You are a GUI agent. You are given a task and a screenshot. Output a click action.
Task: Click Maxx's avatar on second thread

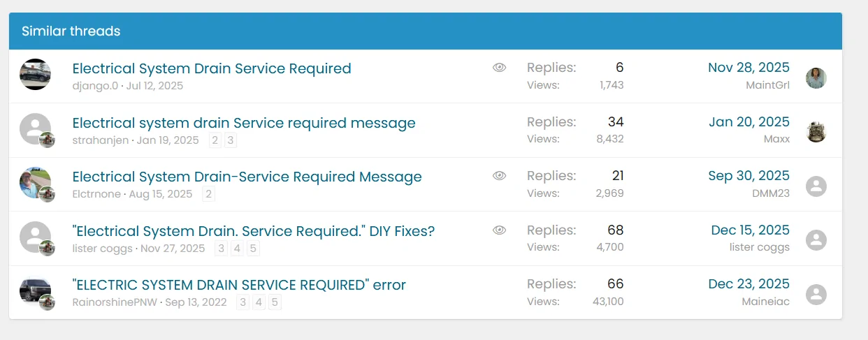(x=816, y=132)
